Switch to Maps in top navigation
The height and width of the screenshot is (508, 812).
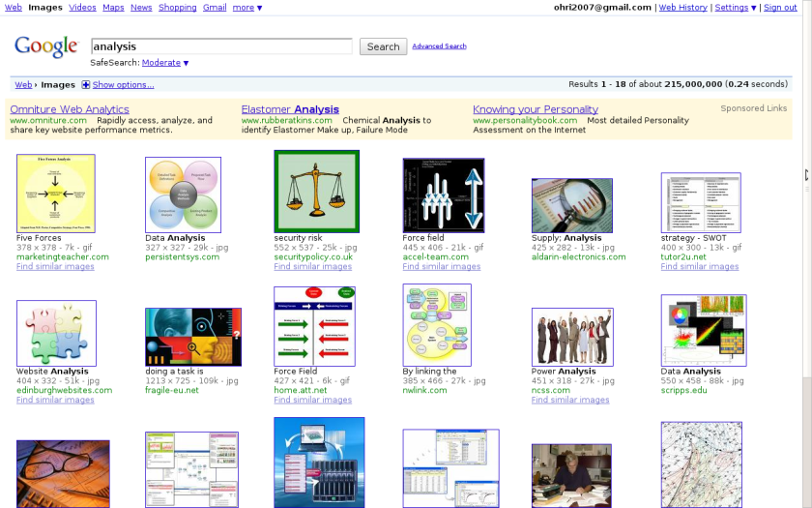click(113, 8)
